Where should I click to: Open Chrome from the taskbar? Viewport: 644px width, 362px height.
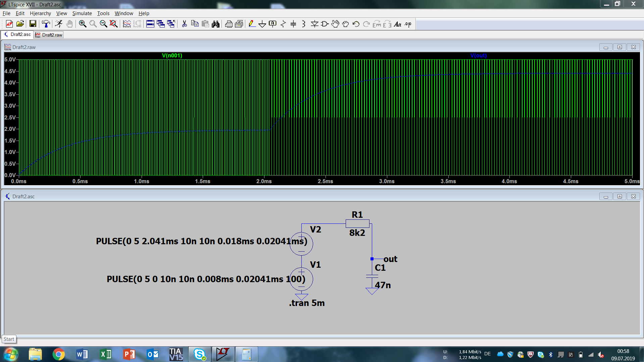pos(58,354)
